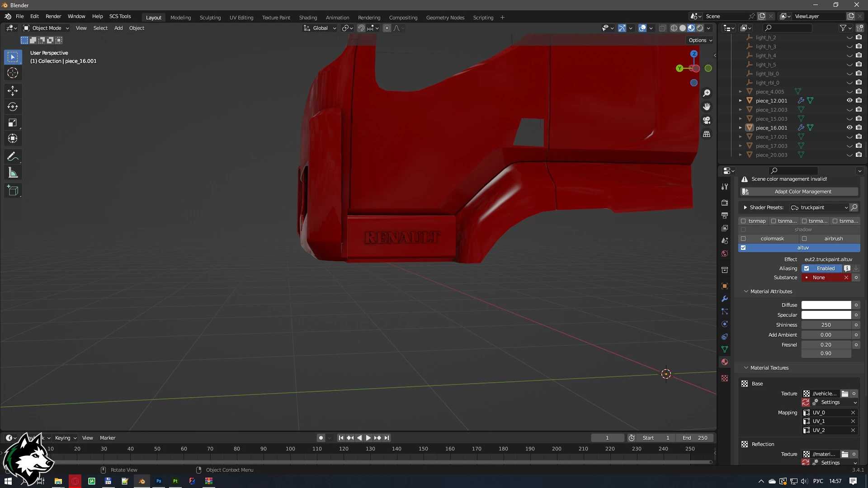
Task: Select the Rotate tool
Action: (13, 107)
